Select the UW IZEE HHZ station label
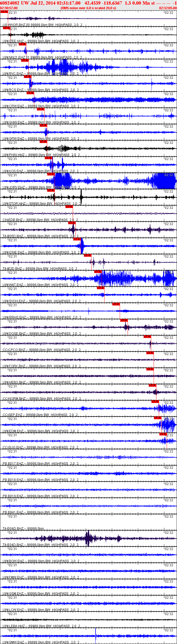The height and width of the screenshot is (644, 177). (x=41, y=41)
